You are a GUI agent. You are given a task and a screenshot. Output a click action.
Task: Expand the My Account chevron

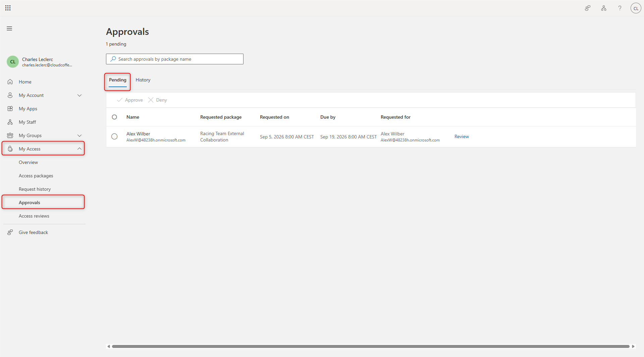tap(79, 95)
